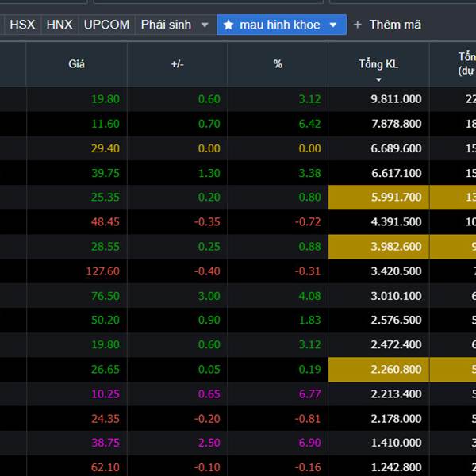Select the mau hinh khoe watchlist tab

[282, 25]
